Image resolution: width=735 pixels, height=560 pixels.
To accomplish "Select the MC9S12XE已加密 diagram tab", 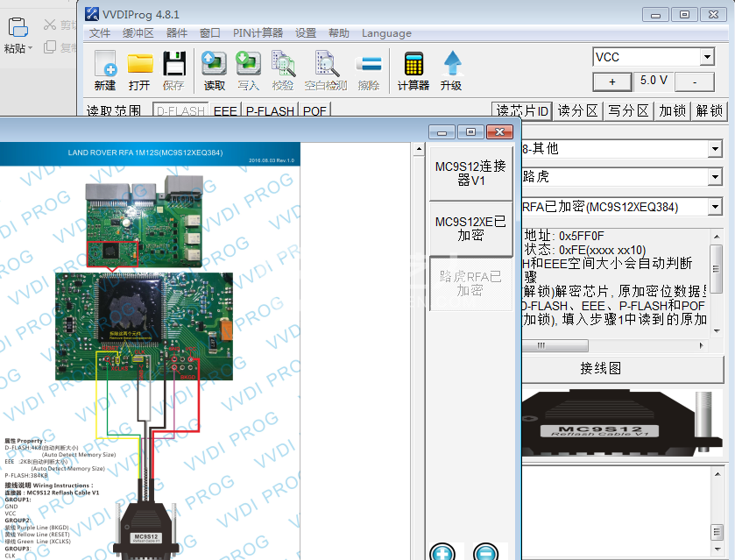I will click(470, 229).
